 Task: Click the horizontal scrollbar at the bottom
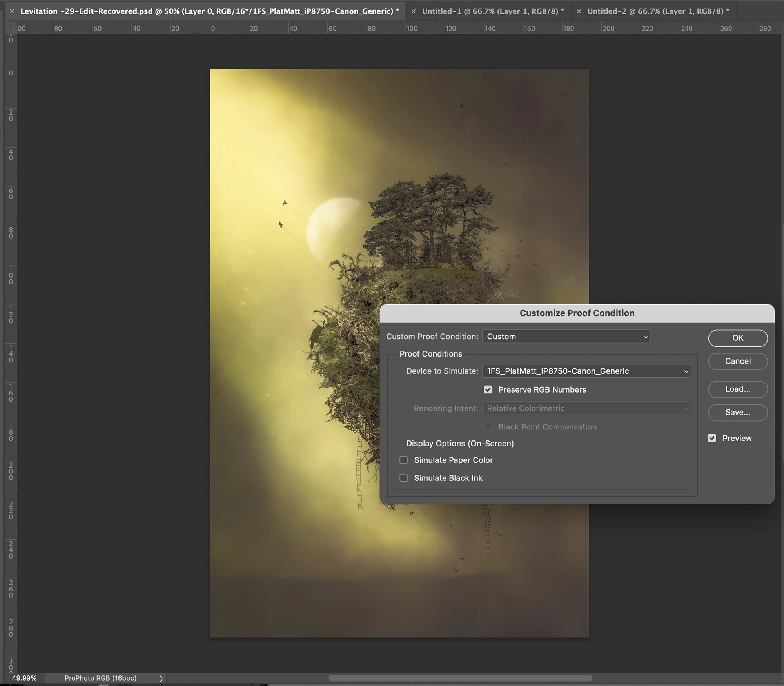tap(460, 678)
